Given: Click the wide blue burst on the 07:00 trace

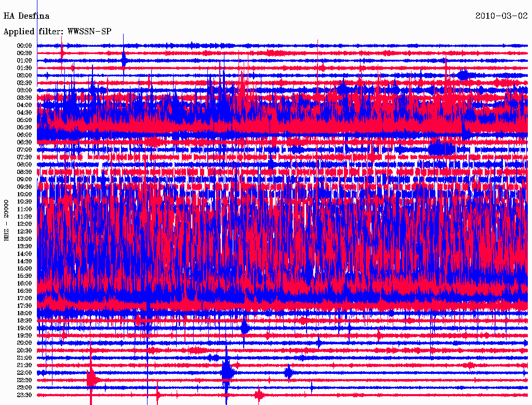Looking at the screenshot, I should coord(441,148).
